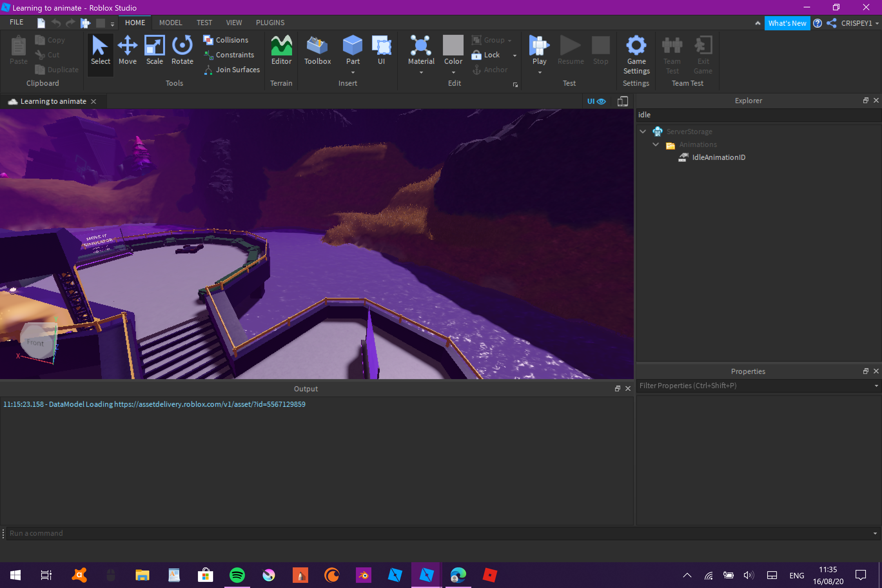Open the Toolbox
The height and width of the screenshot is (588, 882).
(317, 50)
